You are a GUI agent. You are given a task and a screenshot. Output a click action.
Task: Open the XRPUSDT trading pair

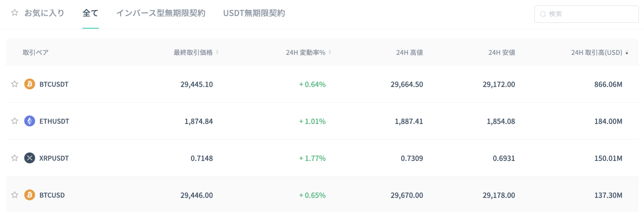(54, 158)
